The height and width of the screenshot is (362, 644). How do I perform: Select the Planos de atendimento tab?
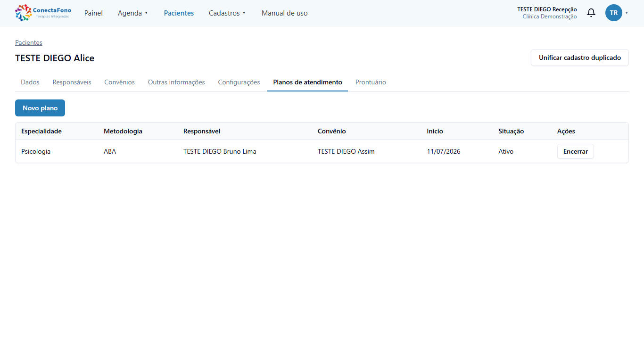click(x=307, y=82)
